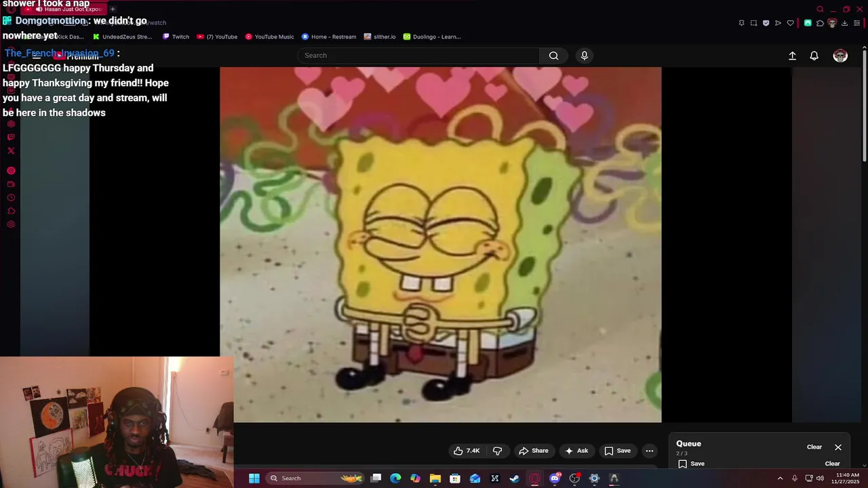868x488 pixels.
Task: Open a new browser tab
Action: (113, 9)
